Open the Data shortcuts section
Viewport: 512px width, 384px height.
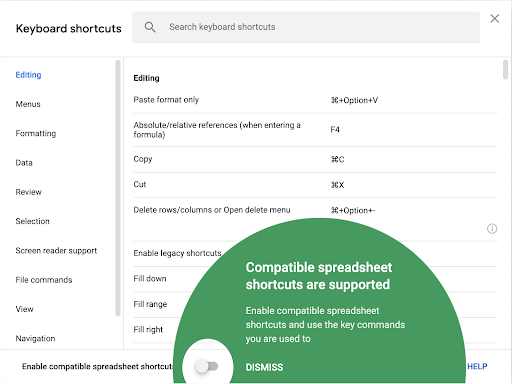(x=24, y=163)
